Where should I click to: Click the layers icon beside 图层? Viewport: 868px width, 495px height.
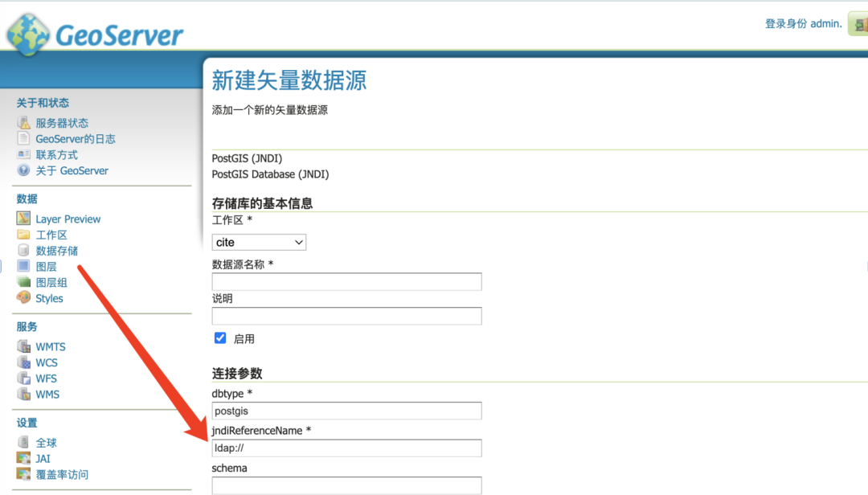pos(23,266)
